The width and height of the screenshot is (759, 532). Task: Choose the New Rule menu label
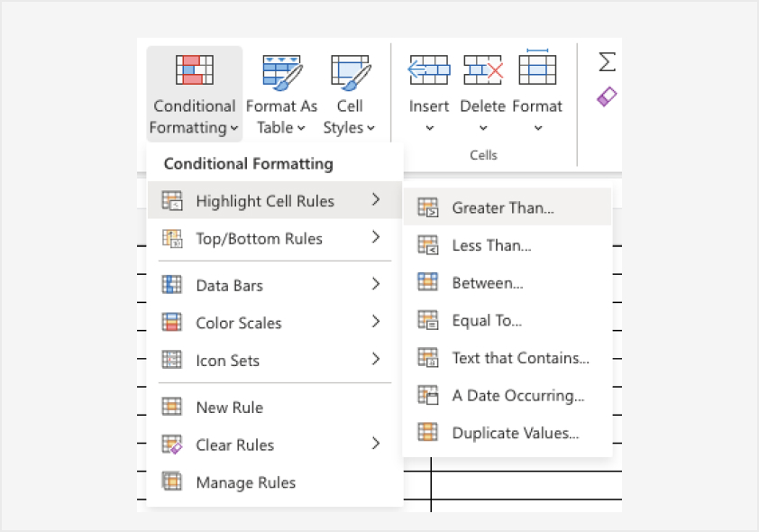coord(230,408)
